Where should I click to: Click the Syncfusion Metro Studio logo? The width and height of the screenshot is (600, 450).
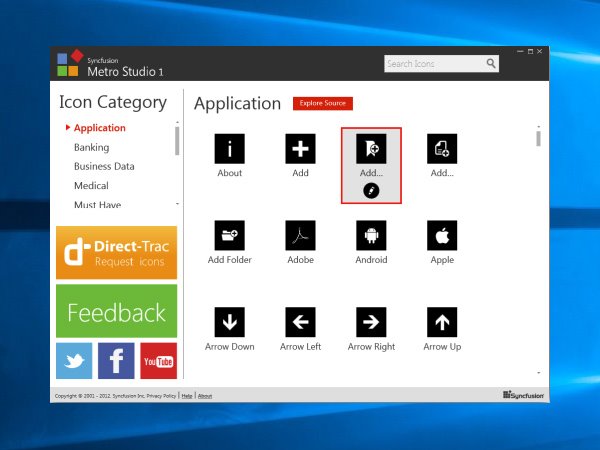click(x=70, y=63)
